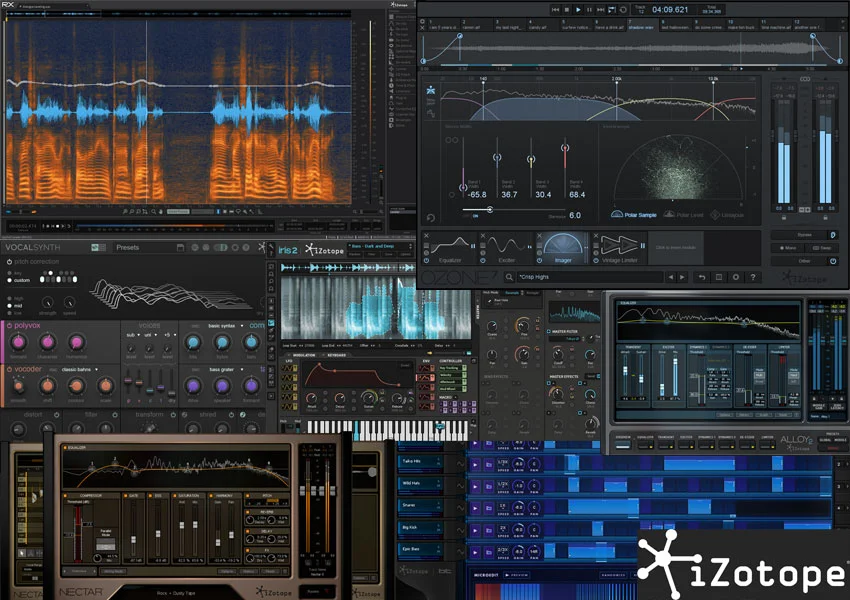
Task: Open the Ozone preset search magnifier
Action: (x=509, y=277)
